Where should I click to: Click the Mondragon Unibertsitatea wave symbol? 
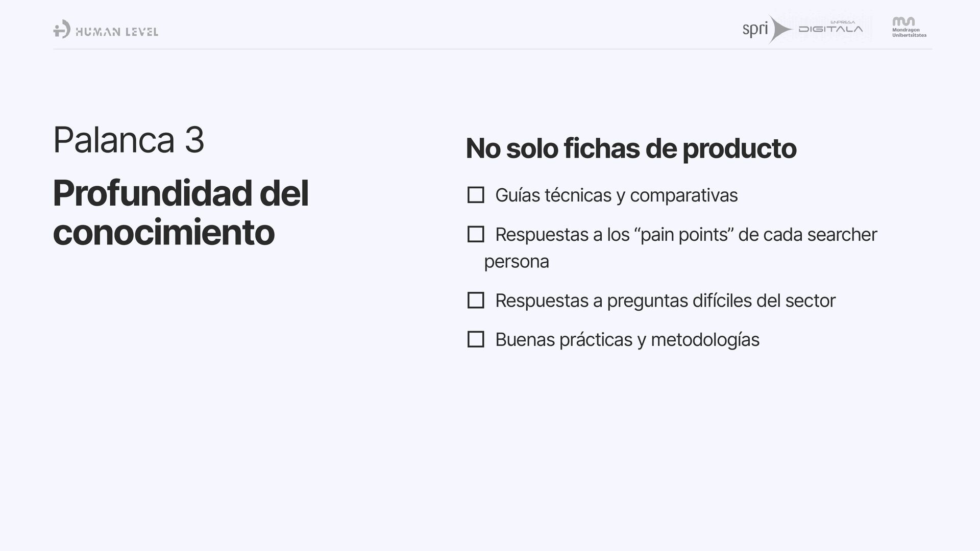pos(903,21)
